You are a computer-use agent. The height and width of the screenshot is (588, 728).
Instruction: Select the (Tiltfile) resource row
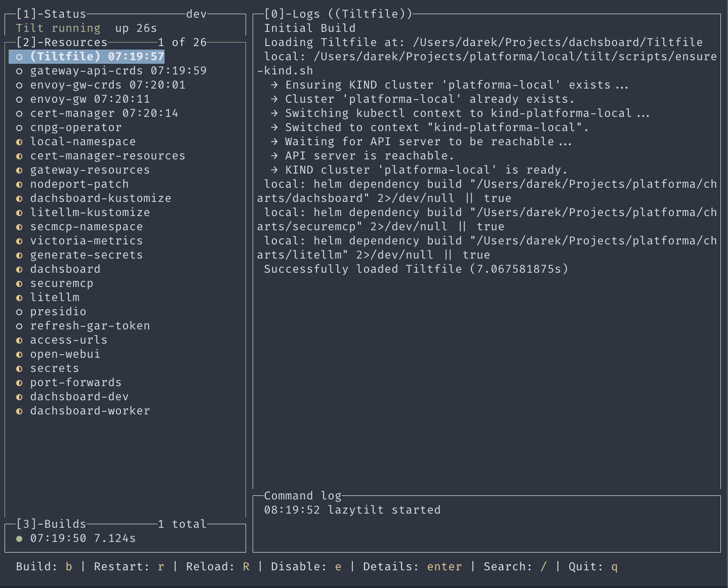click(x=87, y=57)
